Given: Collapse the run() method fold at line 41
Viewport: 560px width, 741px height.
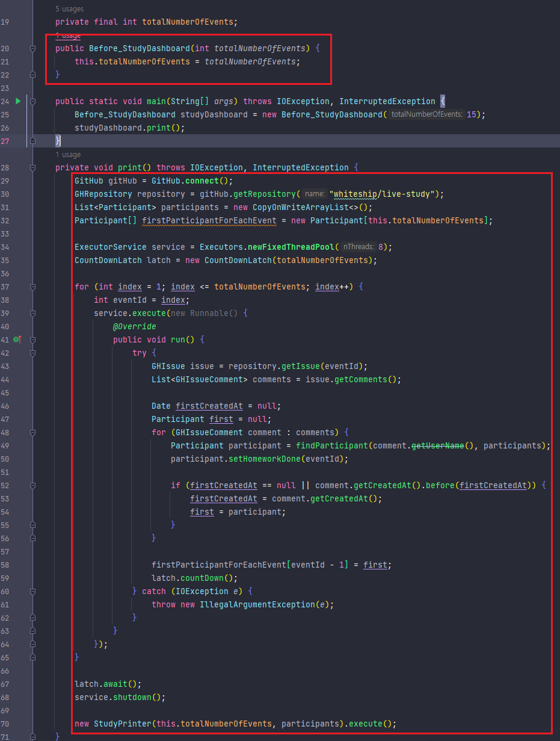Looking at the screenshot, I should pyautogui.click(x=33, y=339).
